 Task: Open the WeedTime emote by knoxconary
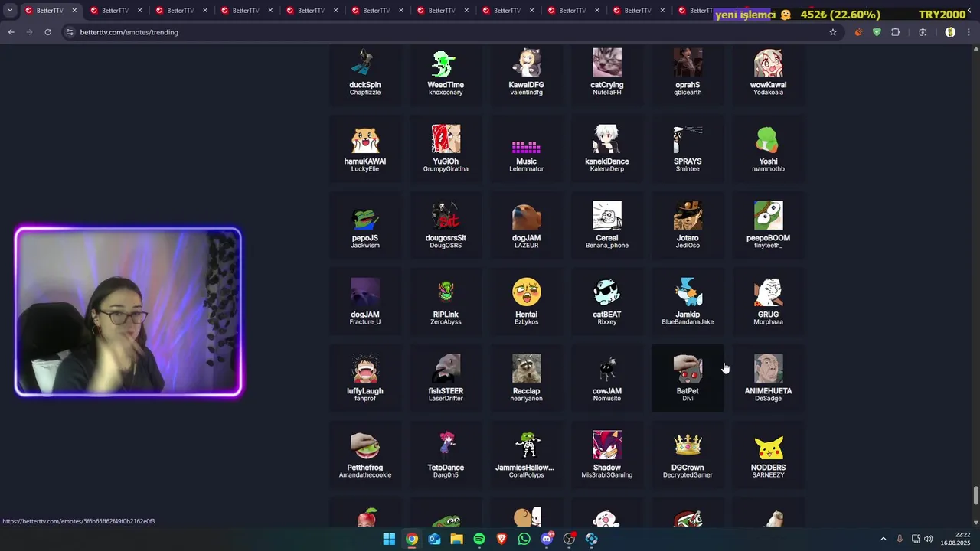point(446,73)
